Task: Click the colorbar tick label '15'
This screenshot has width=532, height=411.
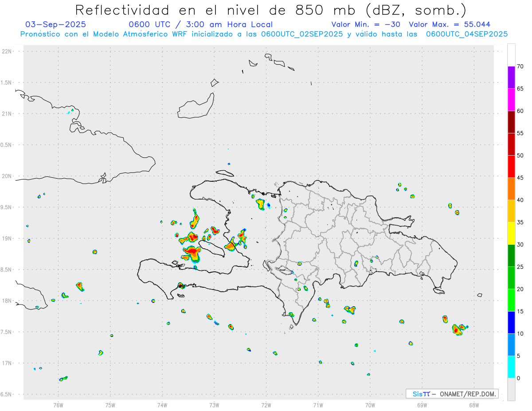Action: [x=520, y=311]
